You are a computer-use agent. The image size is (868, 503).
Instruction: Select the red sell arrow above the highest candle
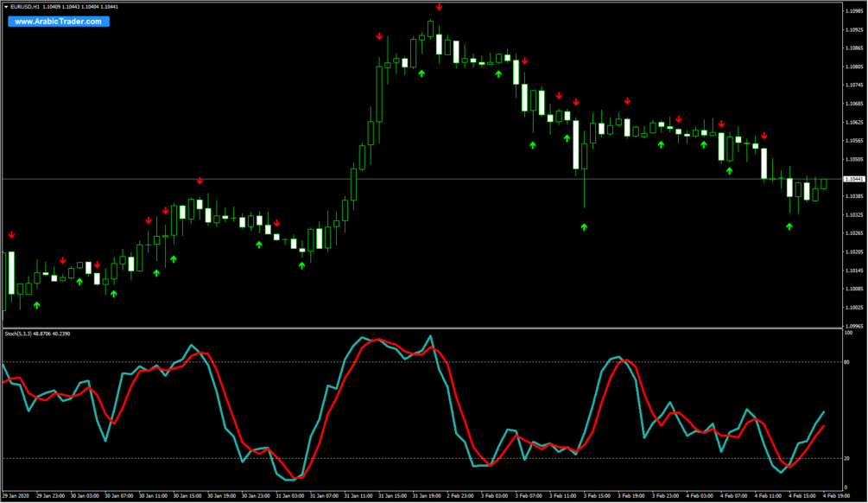tap(440, 7)
